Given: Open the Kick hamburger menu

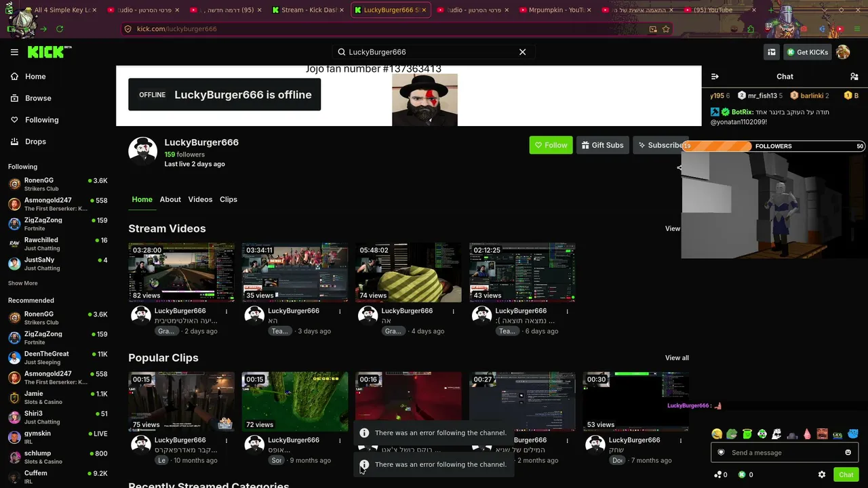Looking at the screenshot, I should tap(14, 52).
